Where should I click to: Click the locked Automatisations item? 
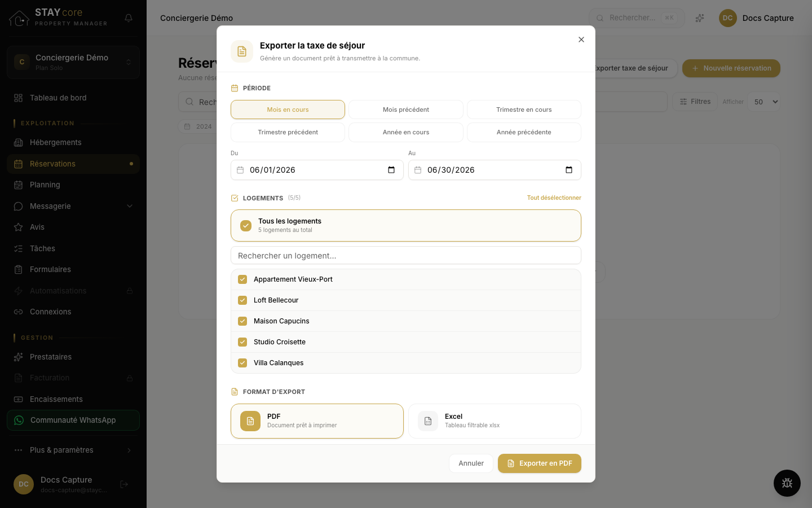tap(73, 291)
